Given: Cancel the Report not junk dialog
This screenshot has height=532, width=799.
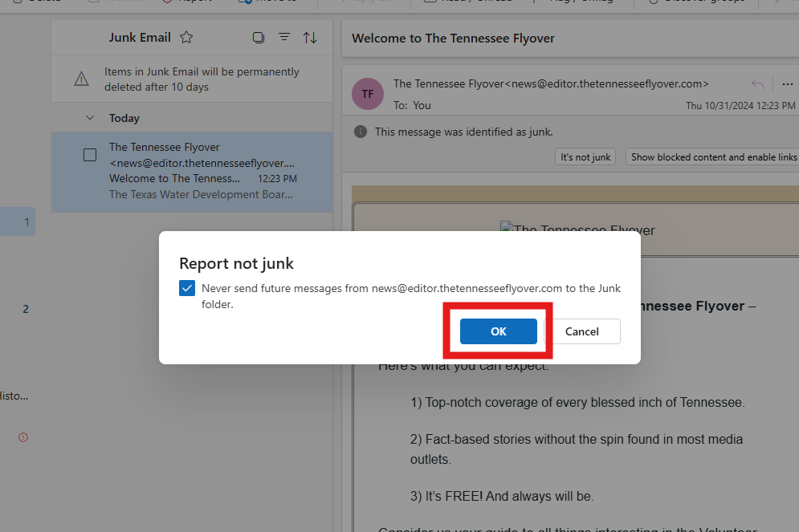Looking at the screenshot, I should [582, 331].
